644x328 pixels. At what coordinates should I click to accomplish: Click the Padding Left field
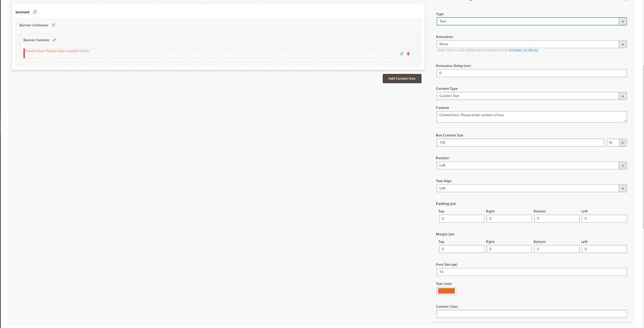point(604,218)
